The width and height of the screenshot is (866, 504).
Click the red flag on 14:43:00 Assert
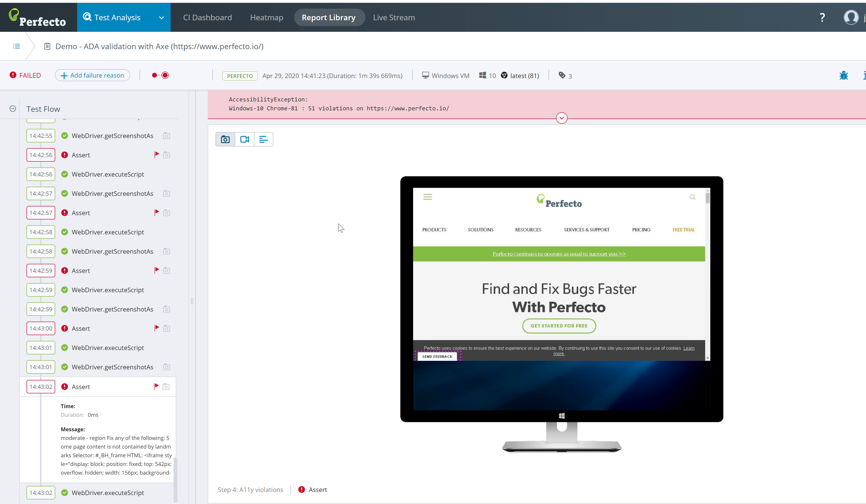[x=157, y=328]
